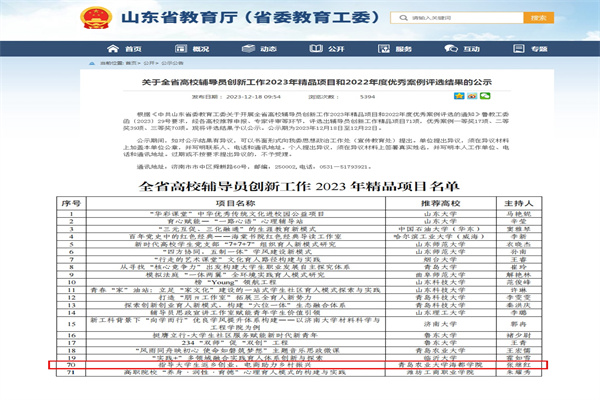Image resolution: width=600 pixels, height=400 pixels.
Task: Click the 公开 breadcrumb link
Action: pyautogui.click(x=149, y=63)
